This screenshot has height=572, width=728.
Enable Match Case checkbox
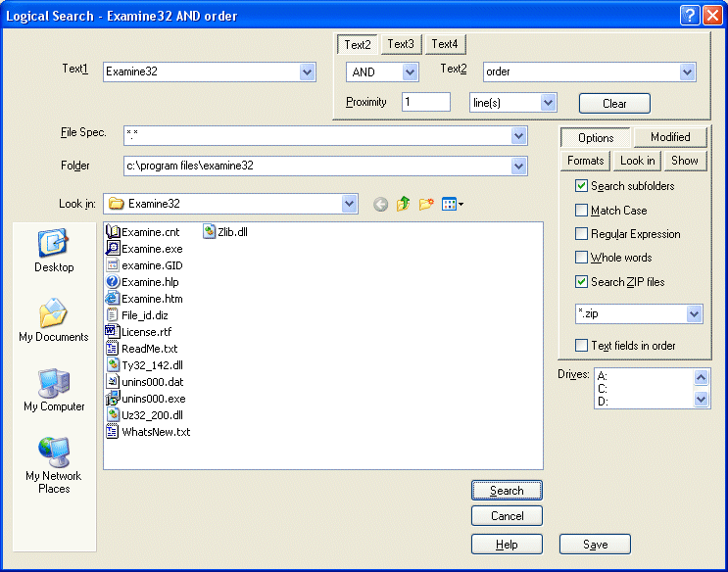click(x=581, y=211)
